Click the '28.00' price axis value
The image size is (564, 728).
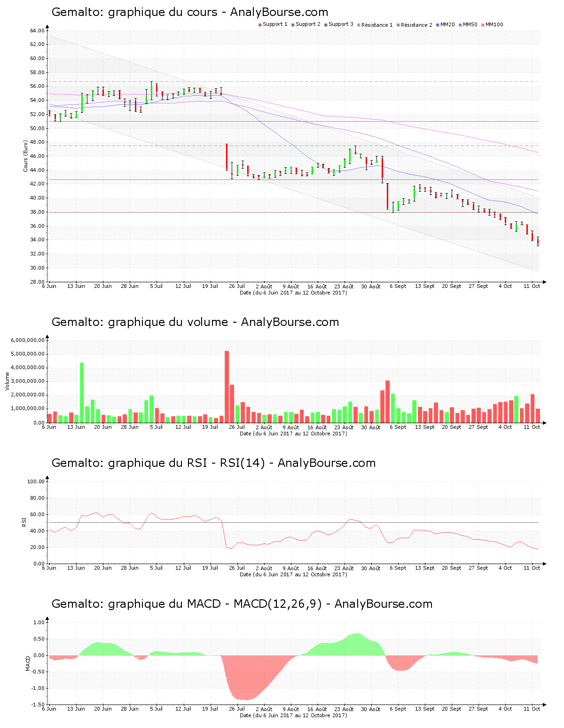(x=37, y=282)
